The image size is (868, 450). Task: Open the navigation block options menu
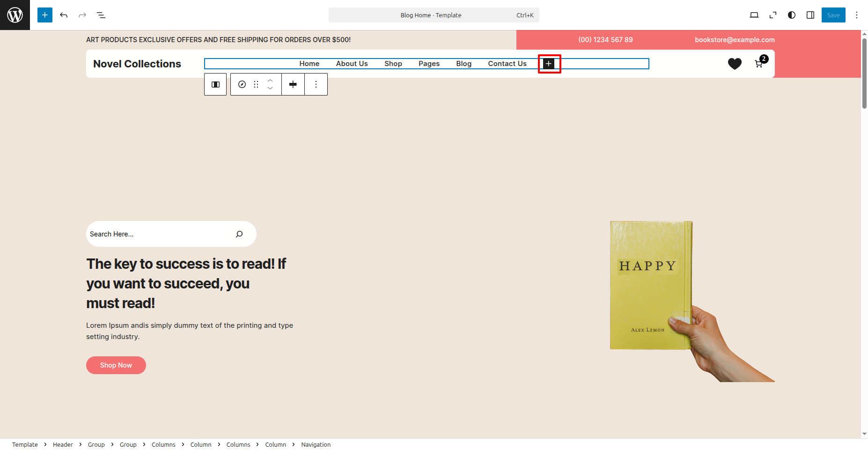[316, 84]
